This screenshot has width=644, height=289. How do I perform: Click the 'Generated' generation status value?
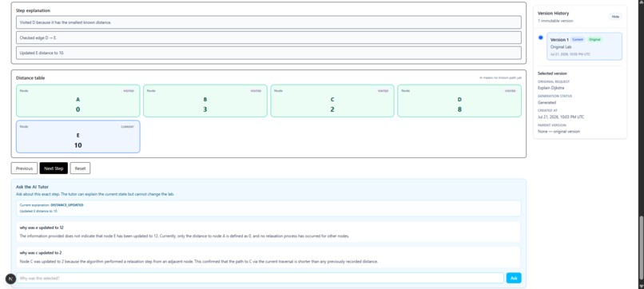tap(547, 102)
